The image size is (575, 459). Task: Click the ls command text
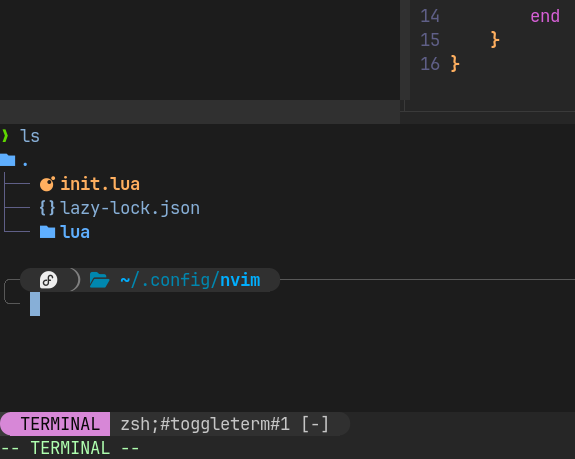(x=30, y=136)
